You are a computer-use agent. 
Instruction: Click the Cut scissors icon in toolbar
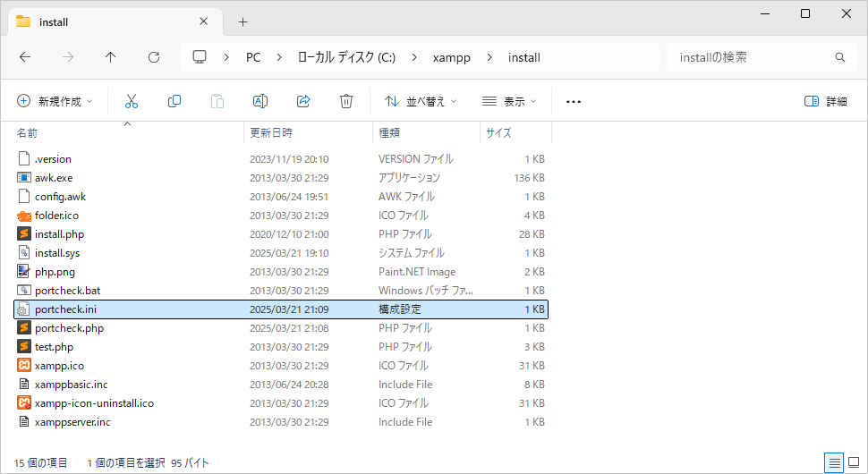[132, 101]
